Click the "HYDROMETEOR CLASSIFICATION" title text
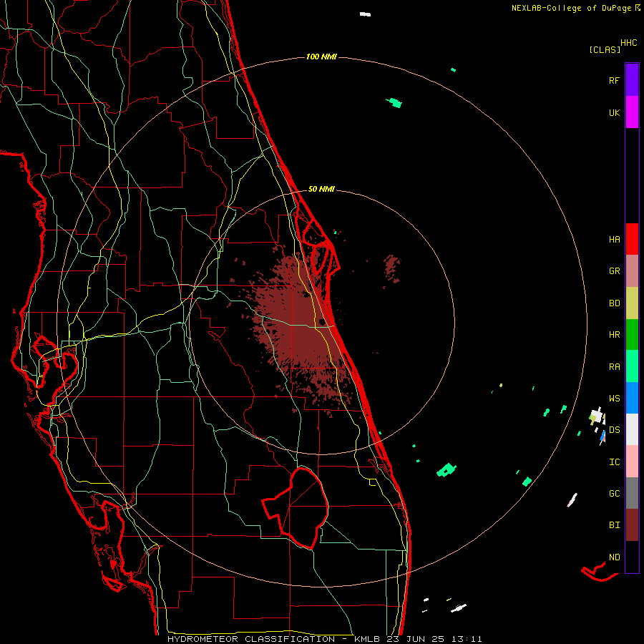The width and height of the screenshot is (644, 644). coord(251,639)
